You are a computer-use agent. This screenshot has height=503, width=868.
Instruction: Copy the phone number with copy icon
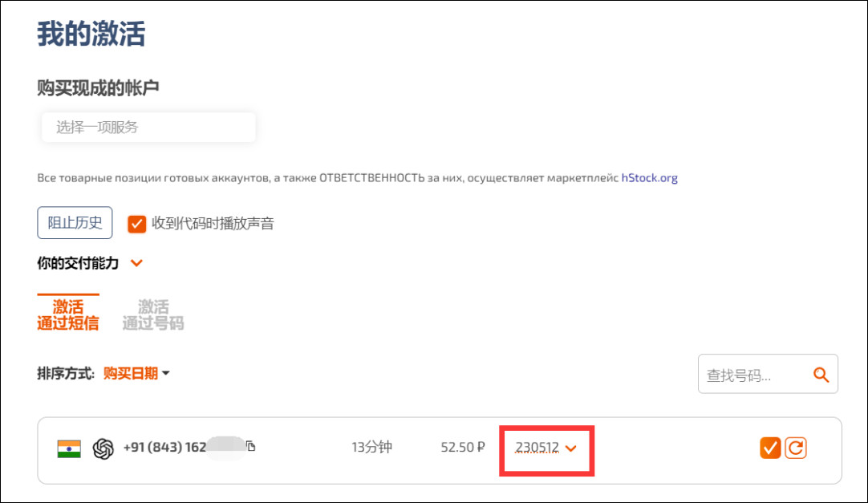point(251,447)
